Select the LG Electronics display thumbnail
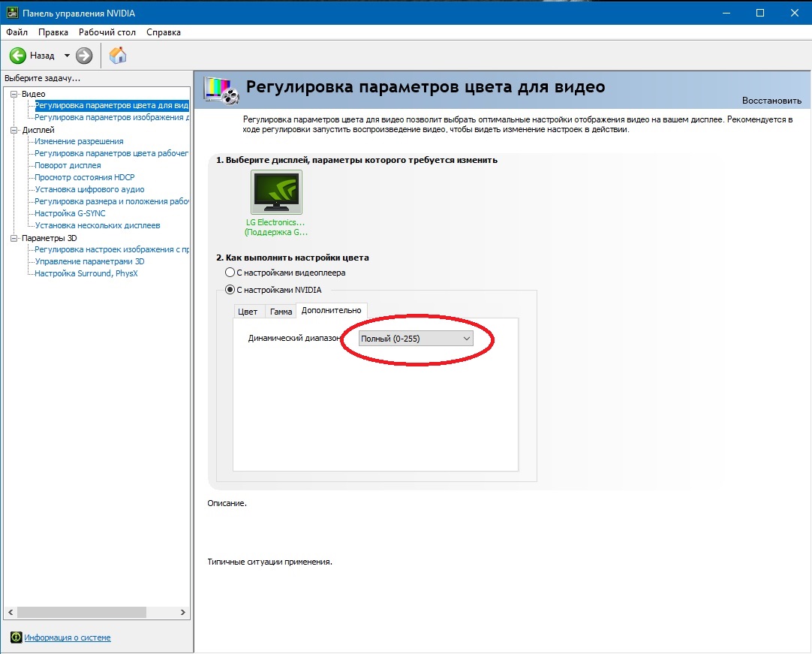 (x=276, y=192)
